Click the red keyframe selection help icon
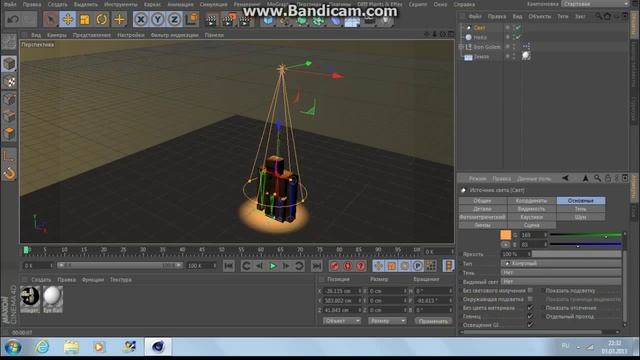 [x=360, y=266]
